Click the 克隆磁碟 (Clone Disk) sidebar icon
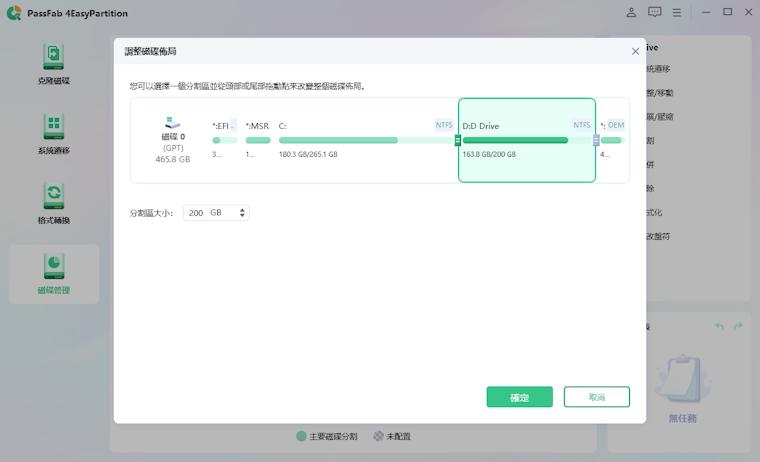The image size is (760, 462). pos(53,57)
